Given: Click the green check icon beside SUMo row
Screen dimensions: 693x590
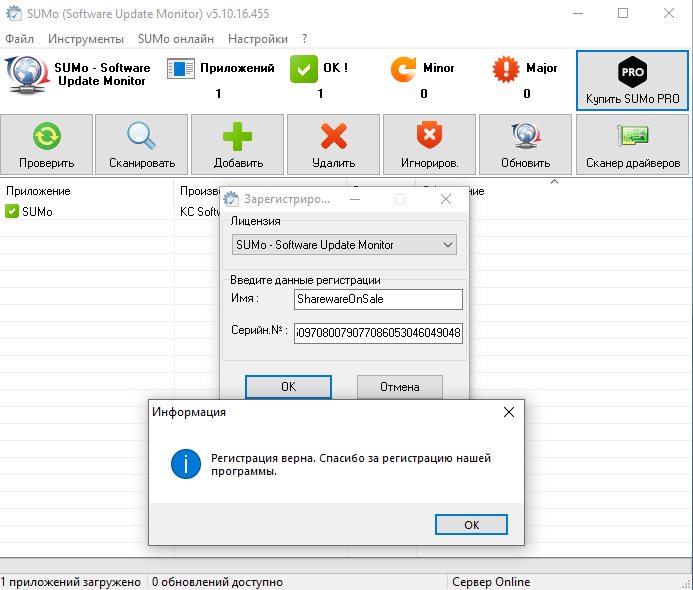Looking at the screenshot, I should pos(11,211).
